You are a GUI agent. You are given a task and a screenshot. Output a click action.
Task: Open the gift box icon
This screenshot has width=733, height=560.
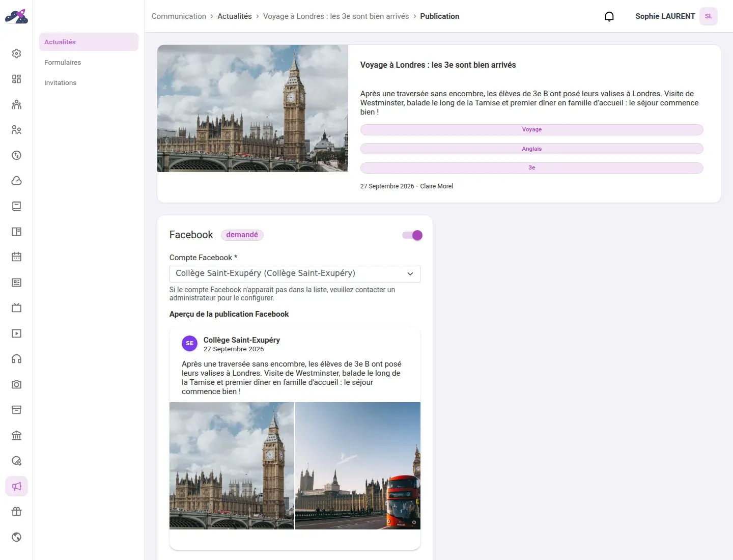pos(16,512)
